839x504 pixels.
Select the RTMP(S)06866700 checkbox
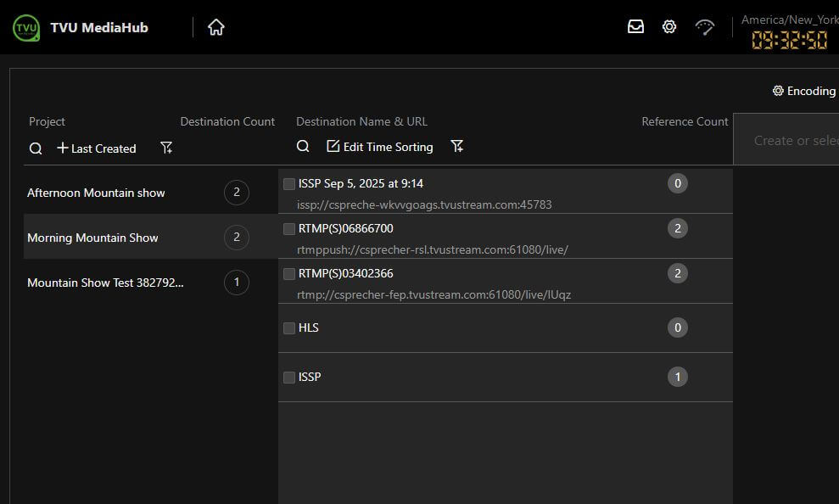click(289, 229)
